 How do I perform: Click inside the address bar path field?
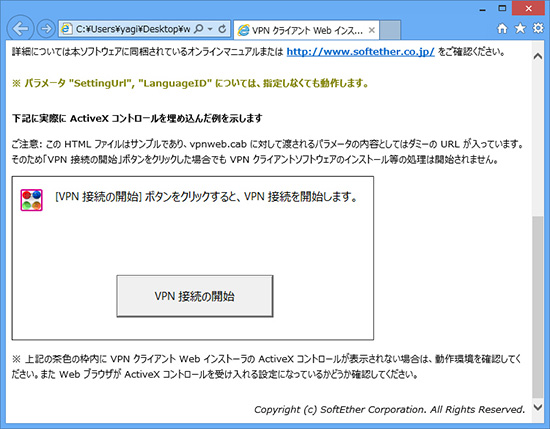(133, 29)
